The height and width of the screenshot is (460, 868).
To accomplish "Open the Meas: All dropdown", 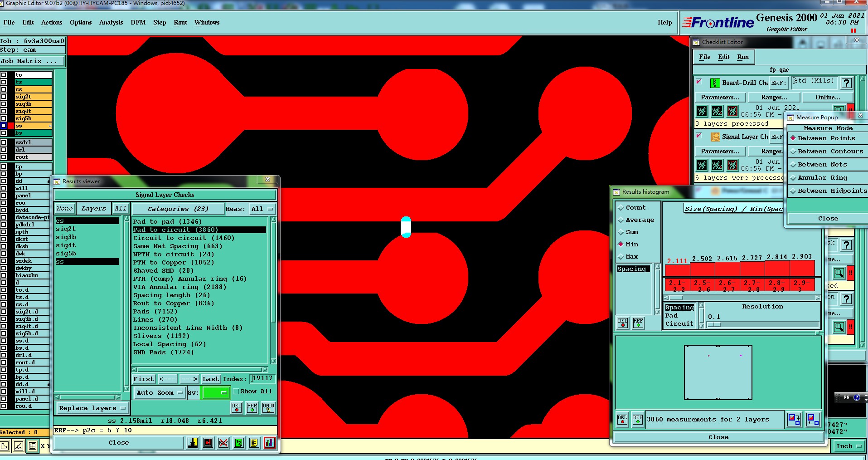I will pos(262,209).
